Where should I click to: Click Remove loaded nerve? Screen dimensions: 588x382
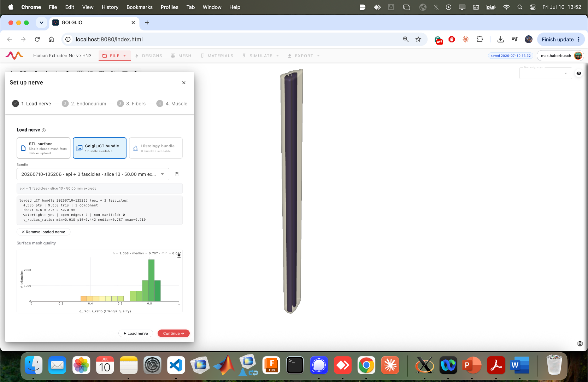click(43, 232)
